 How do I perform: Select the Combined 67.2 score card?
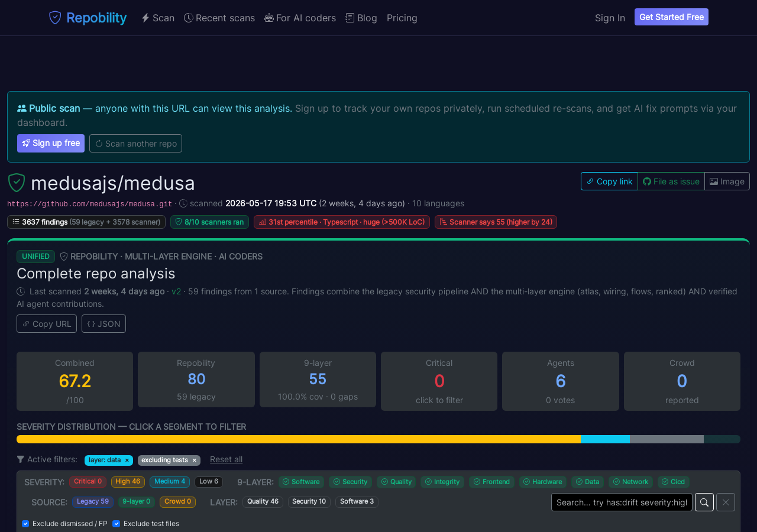(75, 381)
